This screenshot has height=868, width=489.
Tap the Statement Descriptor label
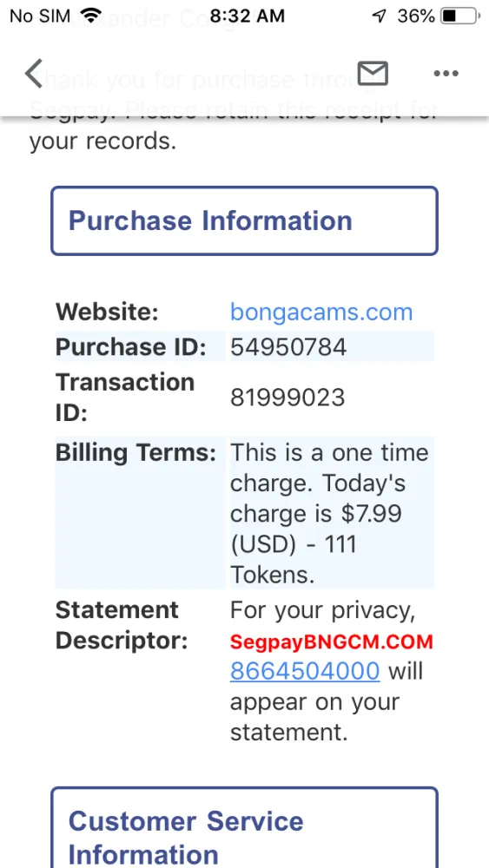122,626
